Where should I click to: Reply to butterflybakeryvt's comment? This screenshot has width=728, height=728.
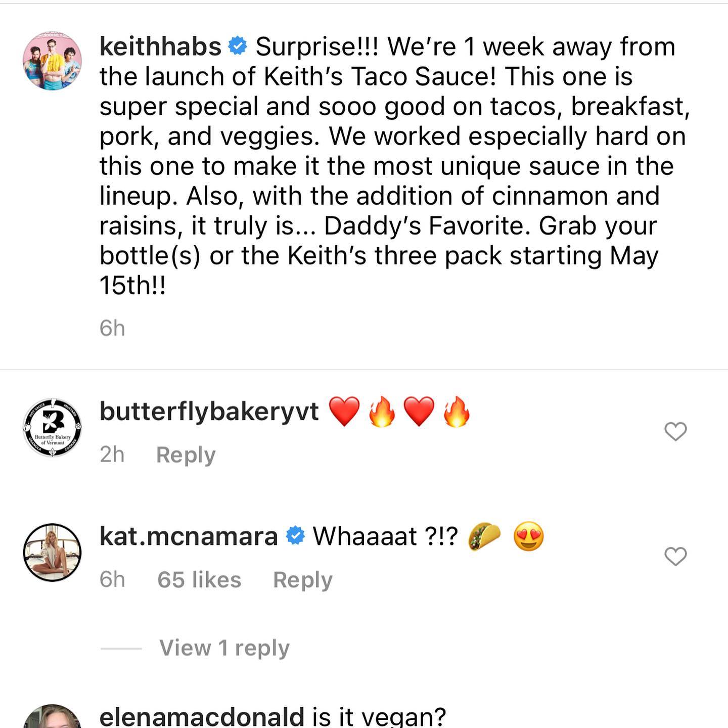tap(186, 454)
